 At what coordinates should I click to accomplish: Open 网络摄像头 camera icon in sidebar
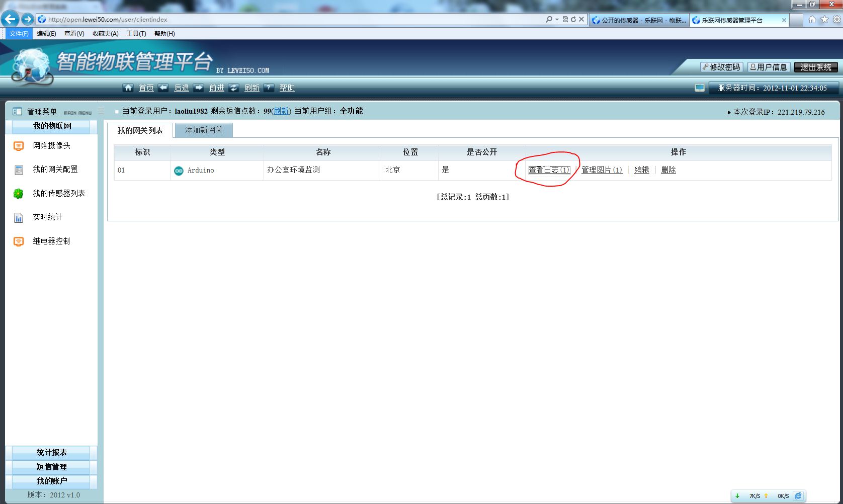point(19,146)
